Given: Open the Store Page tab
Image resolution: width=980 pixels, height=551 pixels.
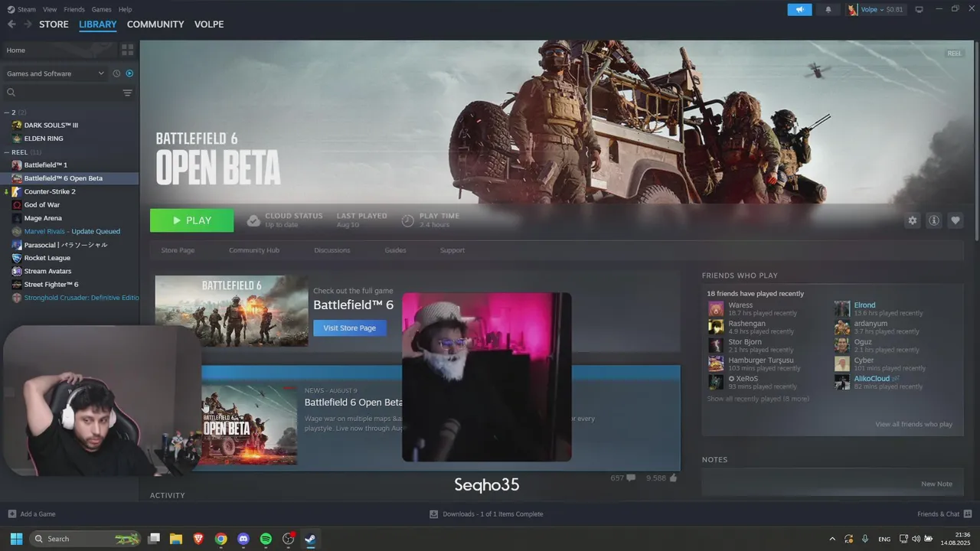Looking at the screenshot, I should coord(178,250).
